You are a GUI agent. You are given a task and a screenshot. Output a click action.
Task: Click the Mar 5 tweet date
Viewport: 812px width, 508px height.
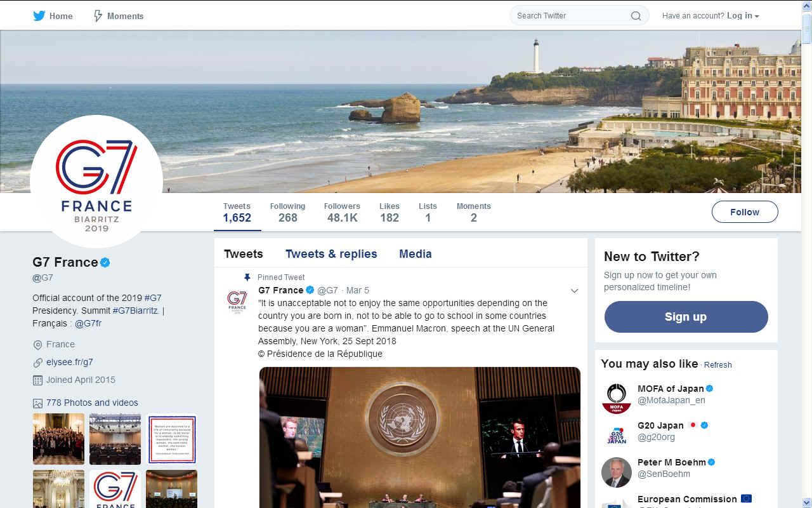tap(357, 291)
